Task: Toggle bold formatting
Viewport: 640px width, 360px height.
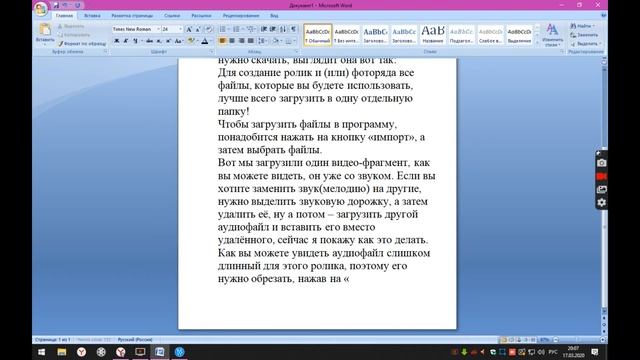Action: [x=117, y=41]
